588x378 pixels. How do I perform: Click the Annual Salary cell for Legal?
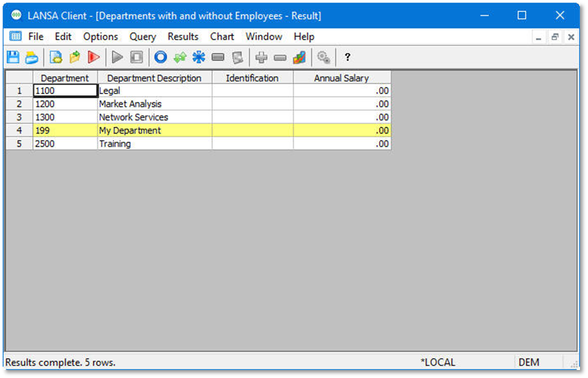[342, 91]
